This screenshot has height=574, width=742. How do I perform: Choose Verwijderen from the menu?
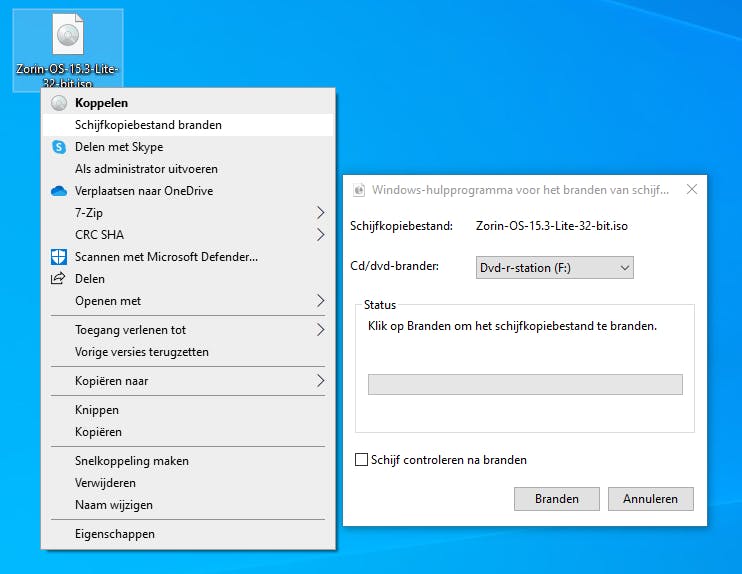pos(188,483)
